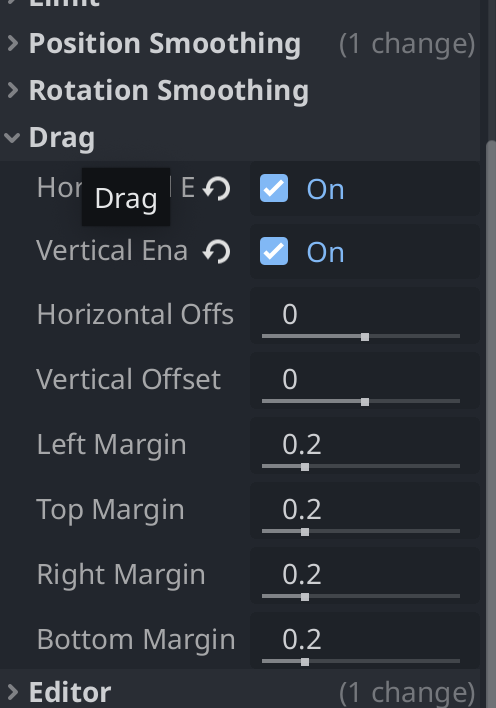Click the inspector vertical scrollbar
This screenshot has height=708, width=496.
click(x=491, y=424)
